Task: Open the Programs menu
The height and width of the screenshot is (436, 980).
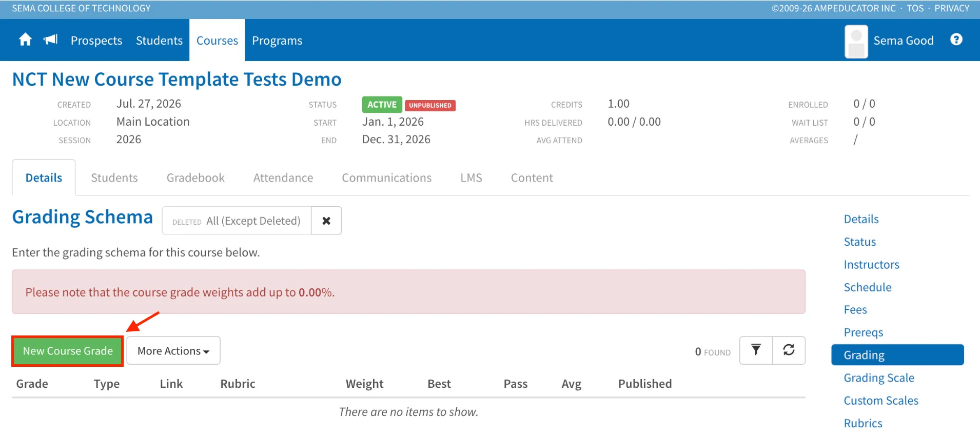Action: tap(277, 41)
